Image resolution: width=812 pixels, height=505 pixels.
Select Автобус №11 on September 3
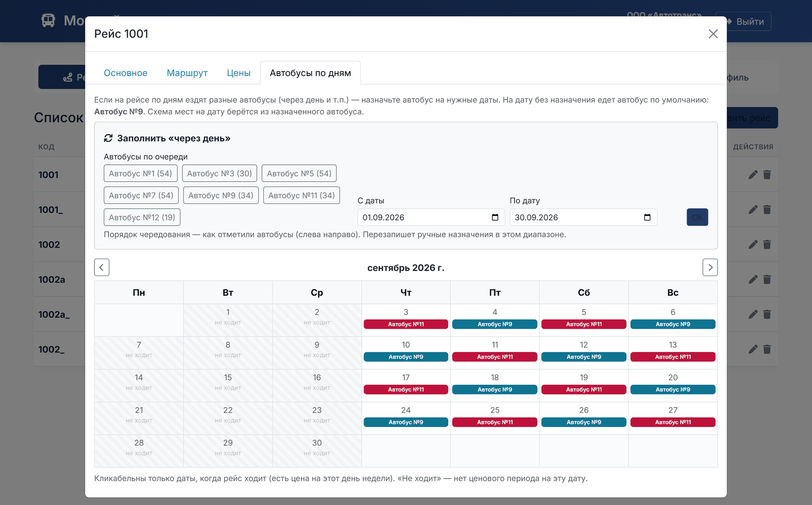point(406,324)
